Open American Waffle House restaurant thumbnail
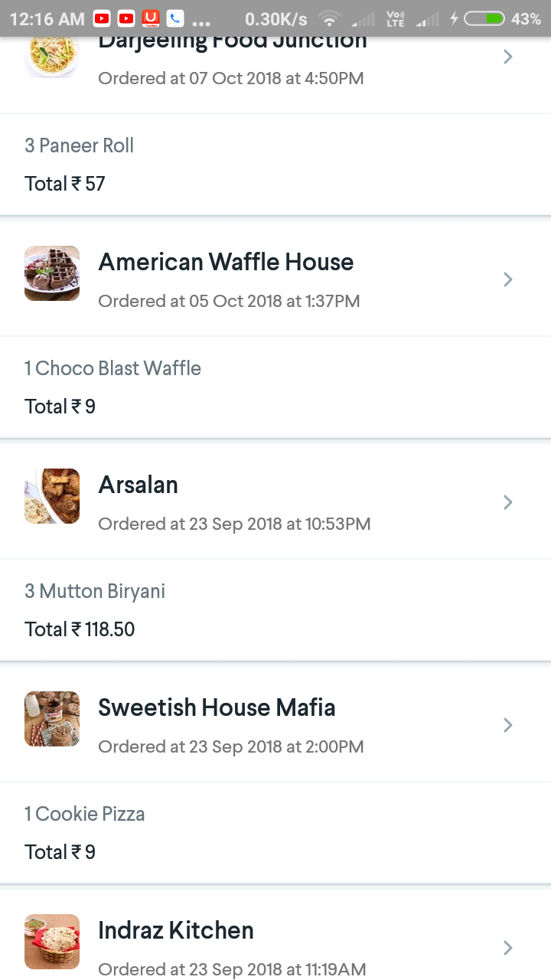The height and width of the screenshot is (980, 551). click(52, 273)
